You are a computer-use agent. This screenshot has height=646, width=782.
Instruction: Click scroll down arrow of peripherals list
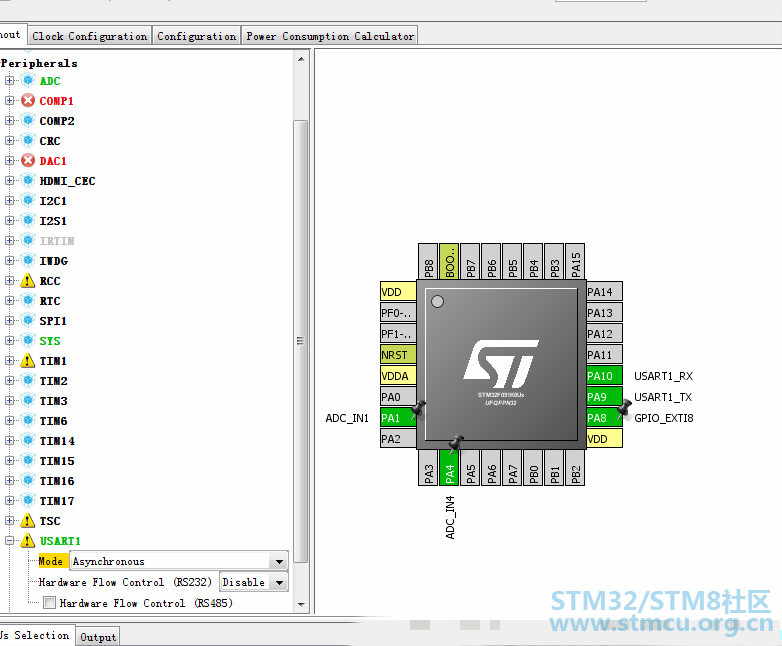301,604
